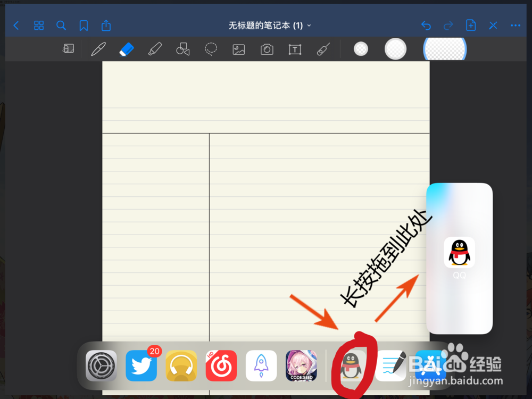Choose the large eraser size
This screenshot has width=532, height=399.
445,49
